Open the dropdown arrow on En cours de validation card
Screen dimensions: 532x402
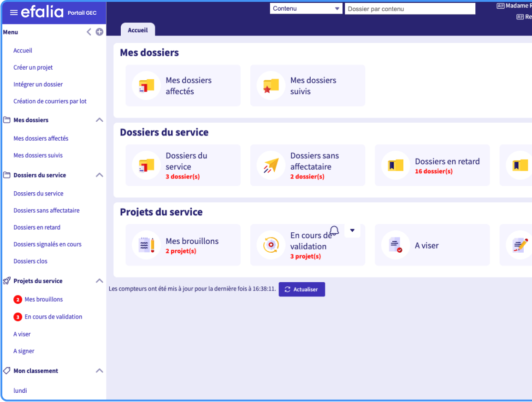tap(352, 231)
